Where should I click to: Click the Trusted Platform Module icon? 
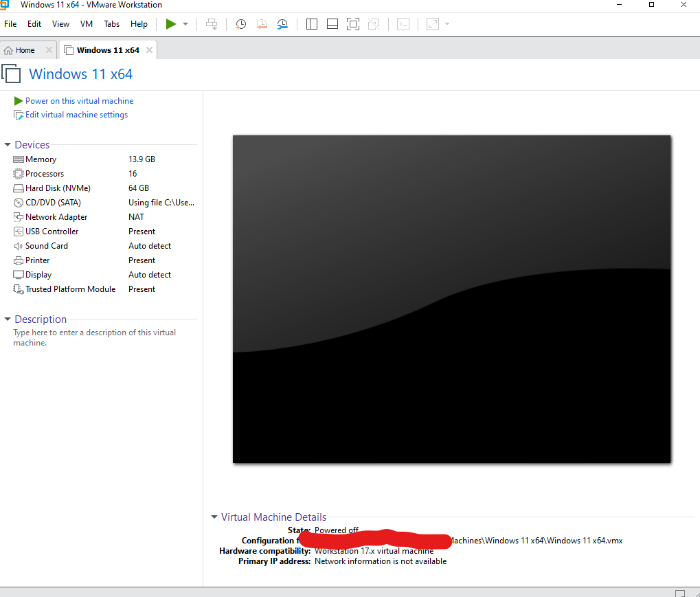(19, 289)
